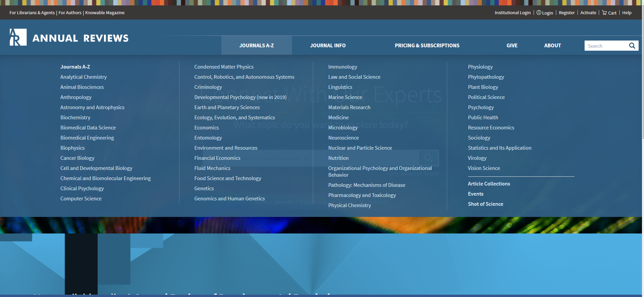Open the Shot of Science link

pyautogui.click(x=485, y=204)
